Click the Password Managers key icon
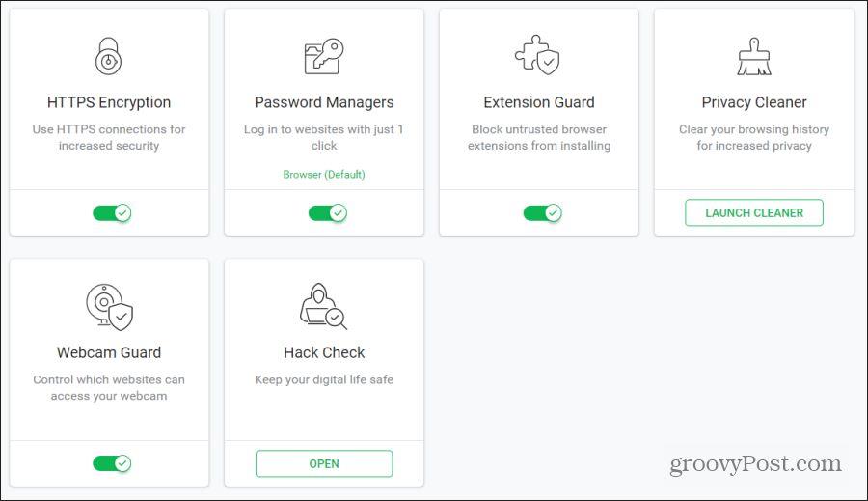This screenshot has width=868, height=501. pyautogui.click(x=324, y=56)
